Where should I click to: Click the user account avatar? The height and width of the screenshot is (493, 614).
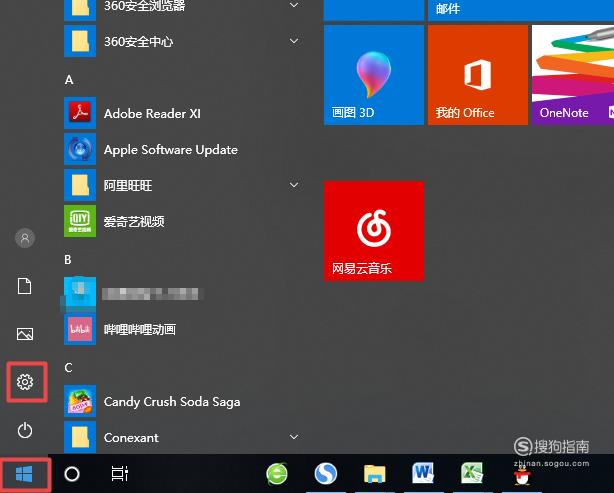pyautogui.click(x=25, y=238)
